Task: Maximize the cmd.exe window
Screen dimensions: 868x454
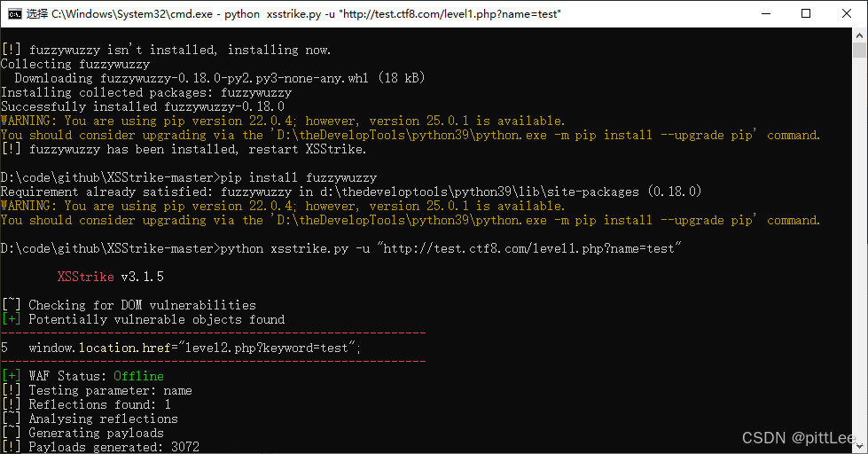Action: point(806,14)
